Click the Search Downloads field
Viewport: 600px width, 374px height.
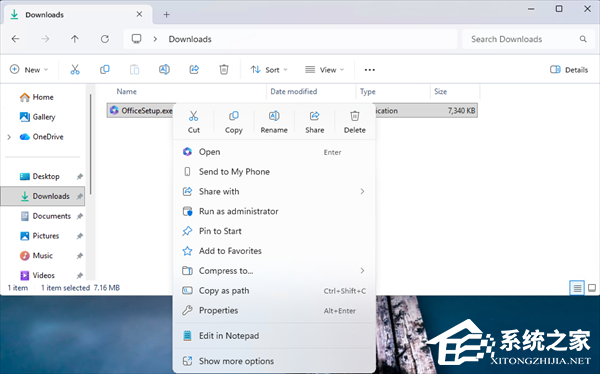pyautogui.click(x=528, y=39)
